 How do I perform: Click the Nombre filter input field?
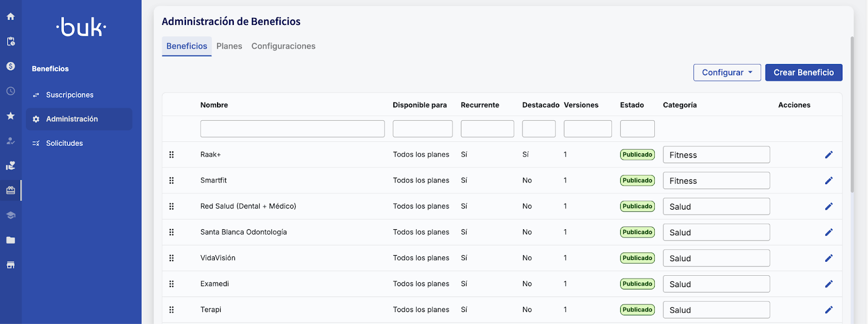(292, 129)
